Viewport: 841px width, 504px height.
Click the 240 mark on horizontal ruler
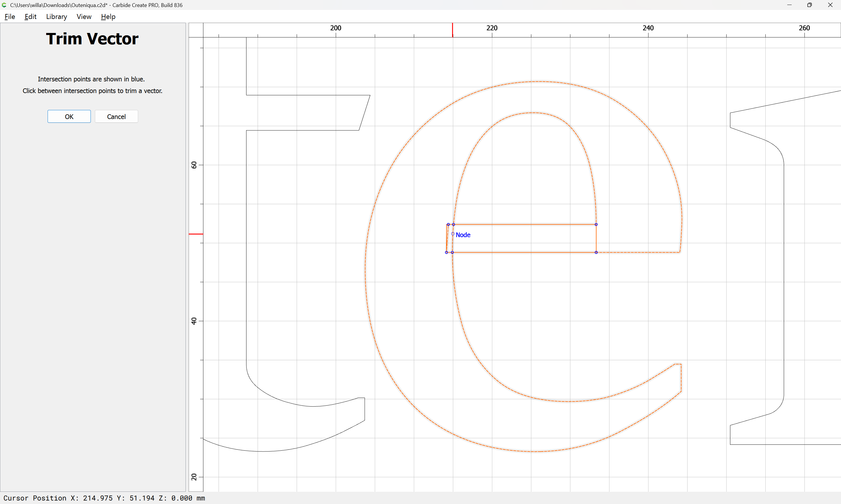(648, 28)
